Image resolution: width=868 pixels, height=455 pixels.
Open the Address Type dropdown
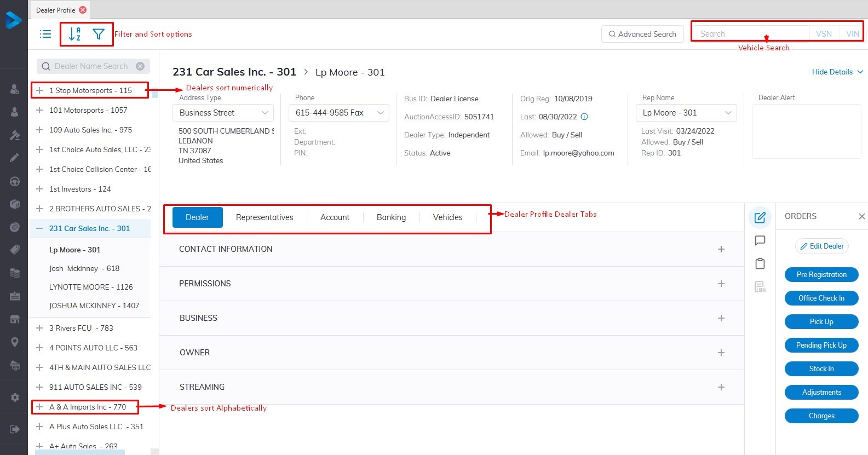click(223, 113)
